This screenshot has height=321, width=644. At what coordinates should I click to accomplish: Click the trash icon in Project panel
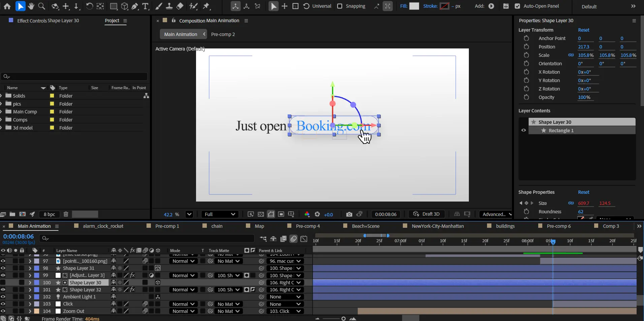66,214
